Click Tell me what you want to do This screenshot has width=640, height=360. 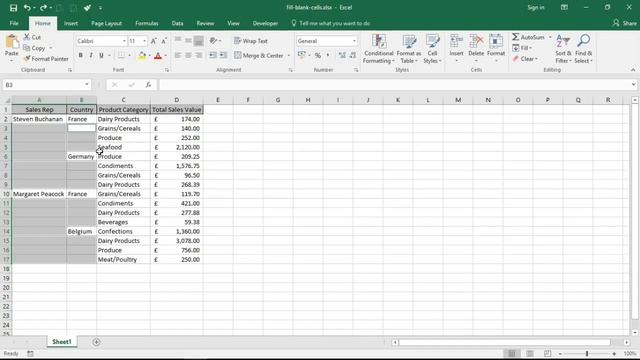pyautogui.click(x=331, y=23)
